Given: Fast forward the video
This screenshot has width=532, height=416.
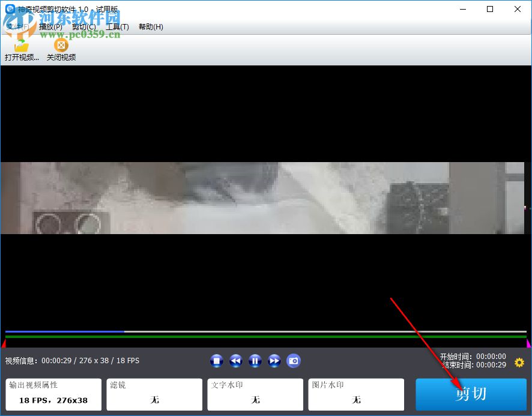Looking at the screenshot, I should [x=274, y=361].
